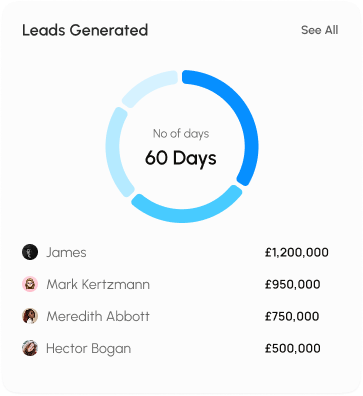
Task: Click the £1,200,000 amount
Action: 297,252
